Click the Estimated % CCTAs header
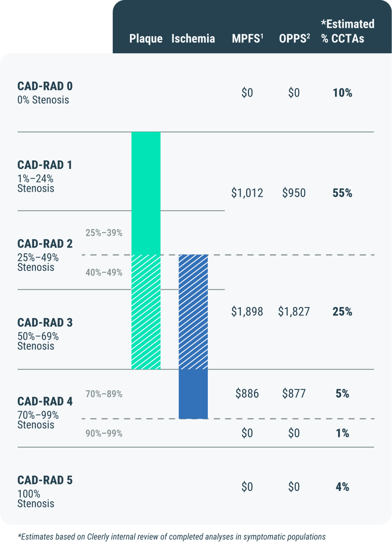392x545 pixels. pos(348,31)
